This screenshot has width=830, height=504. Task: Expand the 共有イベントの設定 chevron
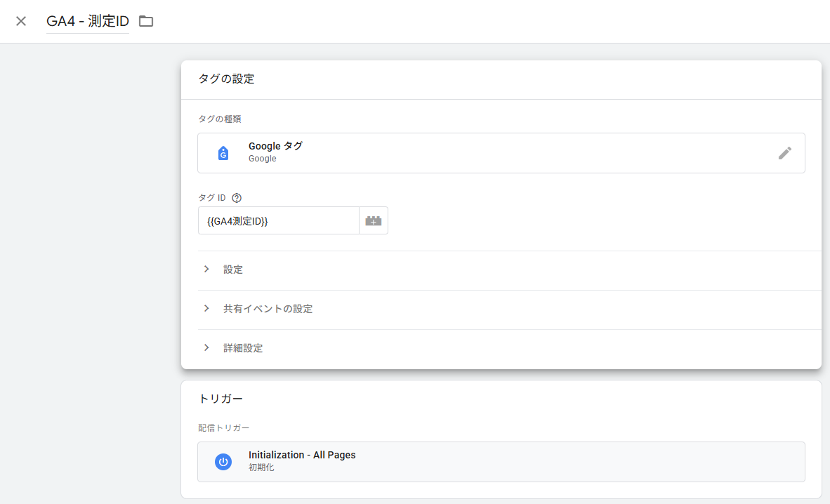pyautogui.click(x=206, y=309)
